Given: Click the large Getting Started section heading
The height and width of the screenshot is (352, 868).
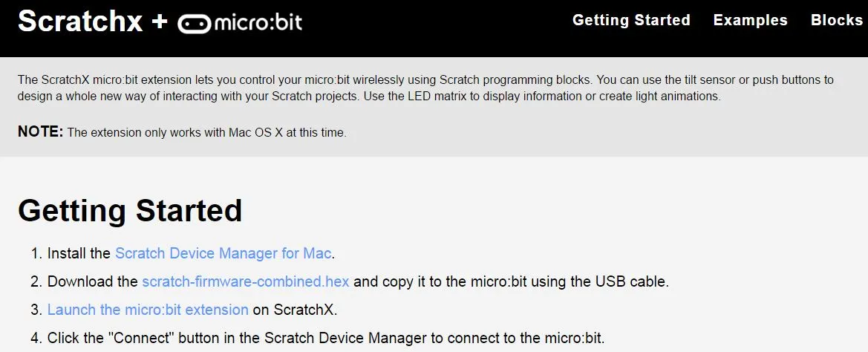Looking at the screenshot, I should [x=130, y=211].
